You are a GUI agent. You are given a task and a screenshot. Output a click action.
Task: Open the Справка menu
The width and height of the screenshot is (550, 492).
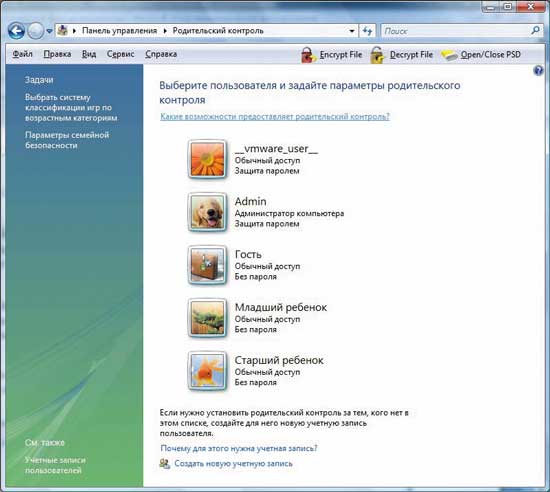click(161, 54)
